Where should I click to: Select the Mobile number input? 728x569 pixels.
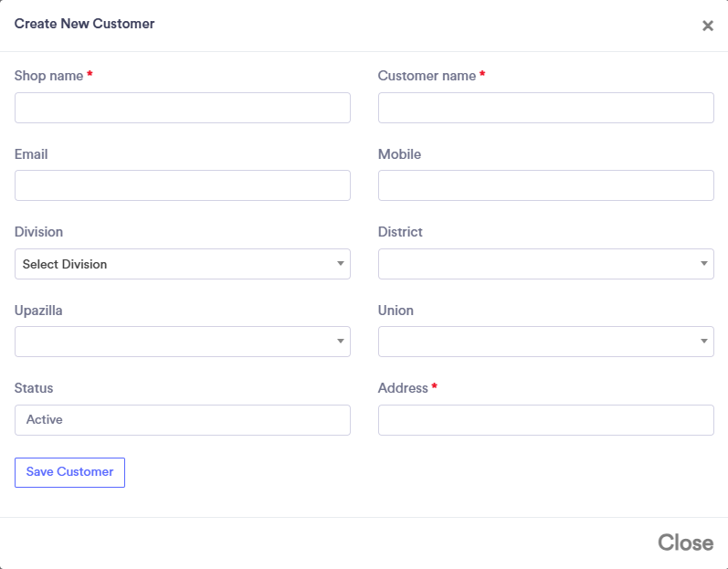[545, 185]
